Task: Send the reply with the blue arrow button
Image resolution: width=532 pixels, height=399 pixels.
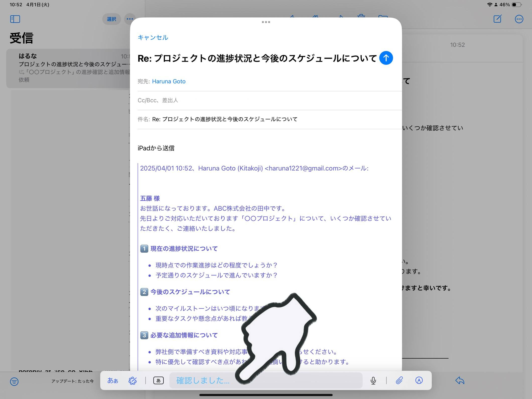Action: point(386,58)
